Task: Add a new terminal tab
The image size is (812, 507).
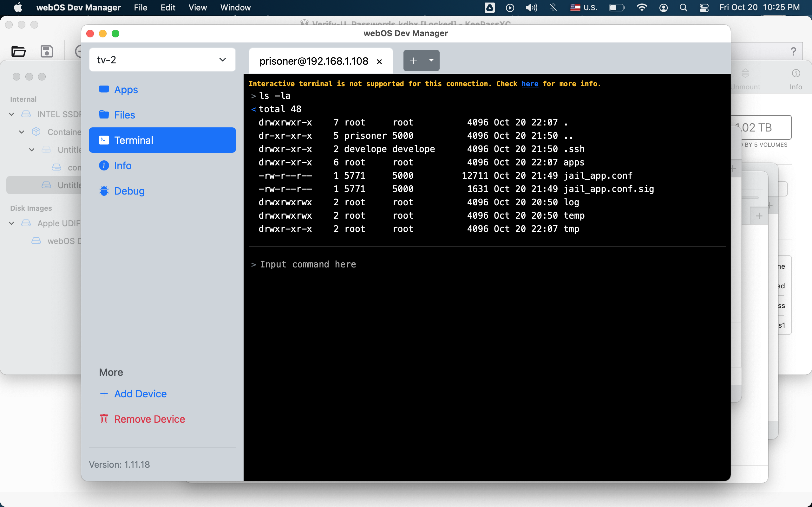Action: 413,61
